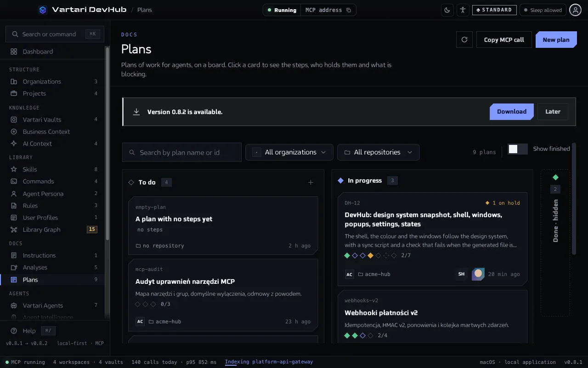Viewport: 588px width, 368px height.
Task: Click the New plan button
Action: (556, 40)
